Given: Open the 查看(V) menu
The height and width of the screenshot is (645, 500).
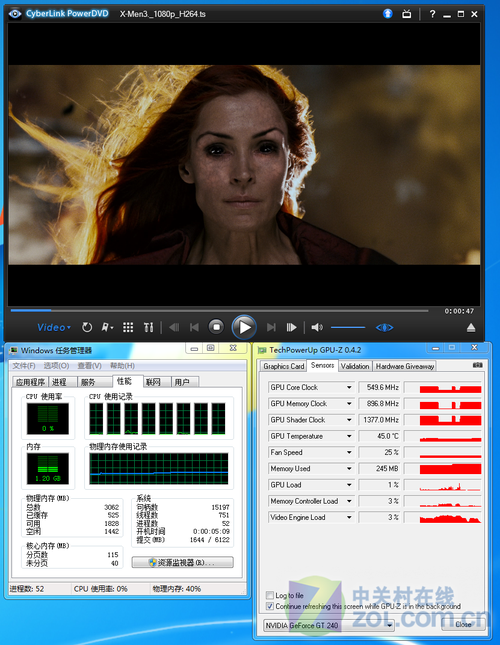Looking at the screenshot, I should (89, 366).
